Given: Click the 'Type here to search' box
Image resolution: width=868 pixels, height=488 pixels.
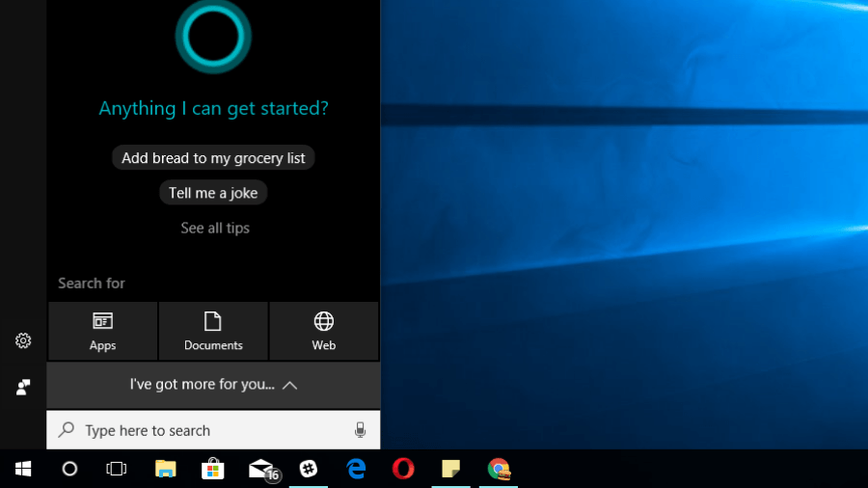Looking at the screenshot, I should point(203,430).
